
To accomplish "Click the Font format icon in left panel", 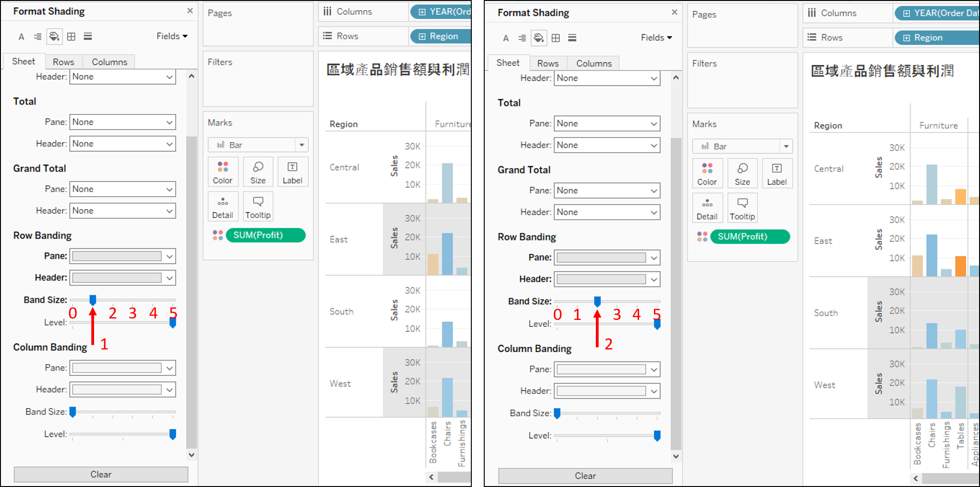I will [21, 37].
